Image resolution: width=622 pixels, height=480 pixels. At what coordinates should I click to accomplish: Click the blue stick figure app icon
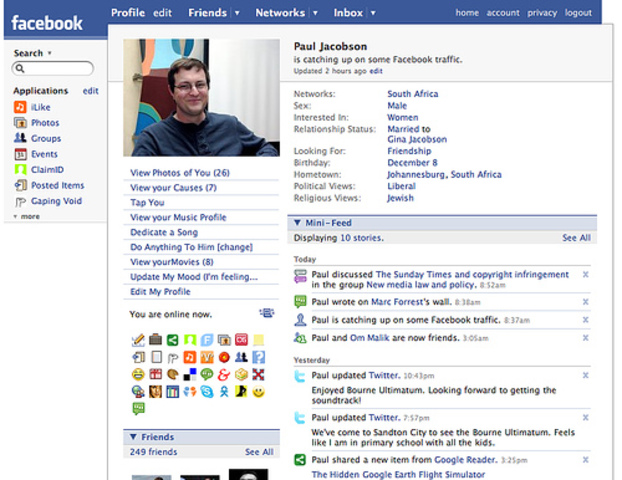[224, 392]
